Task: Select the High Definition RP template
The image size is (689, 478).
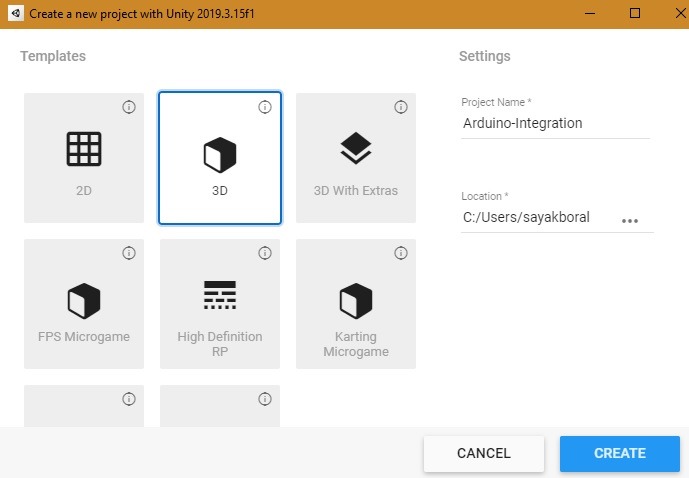Action: [220, 304]
